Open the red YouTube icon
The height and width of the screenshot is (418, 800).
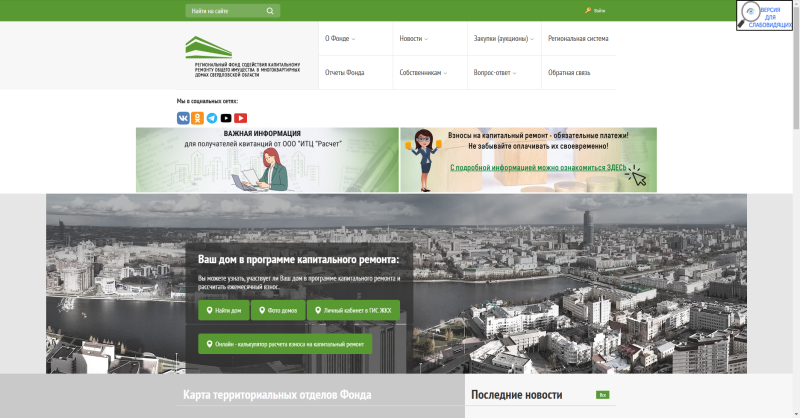240,118
